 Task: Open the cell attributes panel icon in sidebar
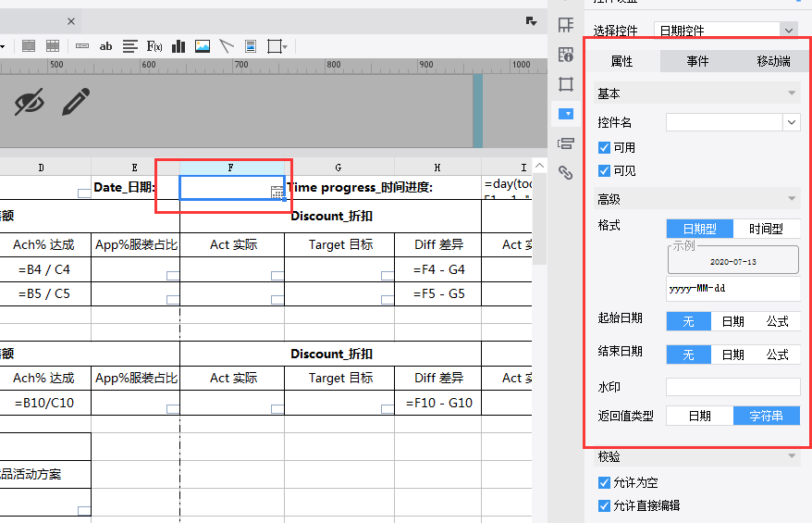click(565, 24)
